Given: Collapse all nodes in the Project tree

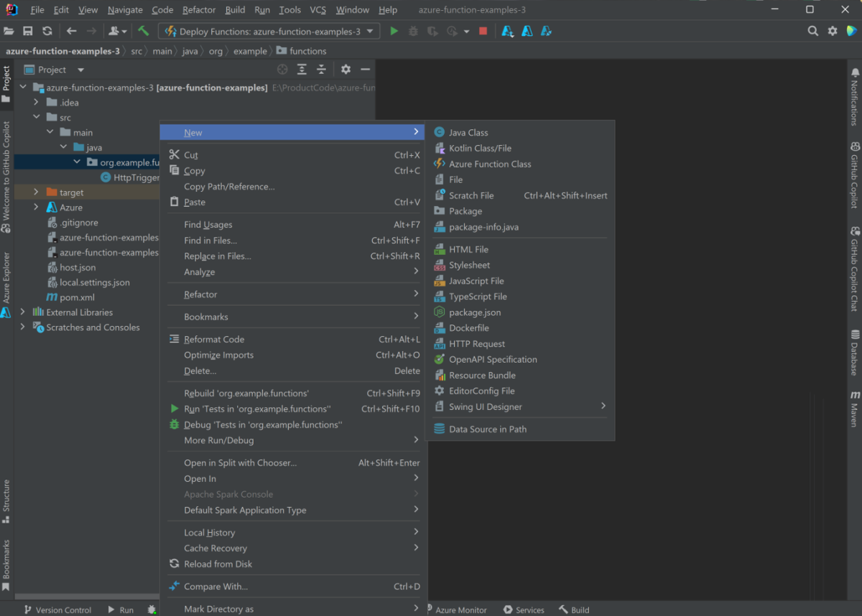Looking at the screenshot, I should pos(321,69).
